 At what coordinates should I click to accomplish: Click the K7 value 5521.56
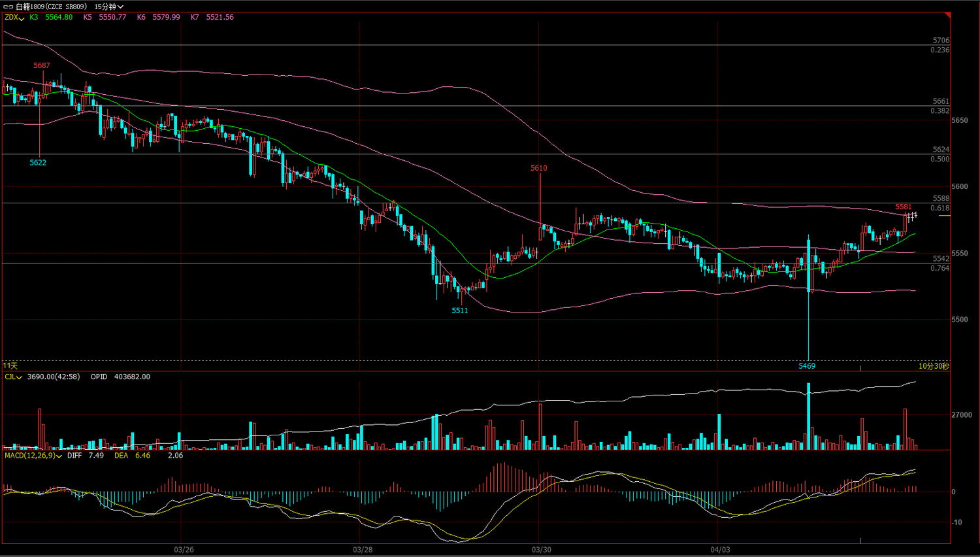point(220,18)
